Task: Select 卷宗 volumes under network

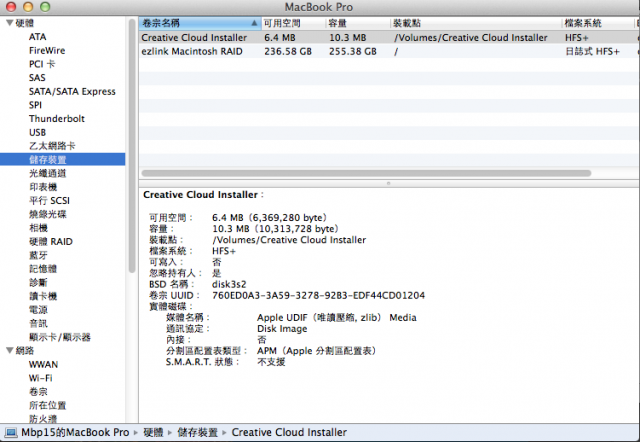Action: [x=38, y=391]
